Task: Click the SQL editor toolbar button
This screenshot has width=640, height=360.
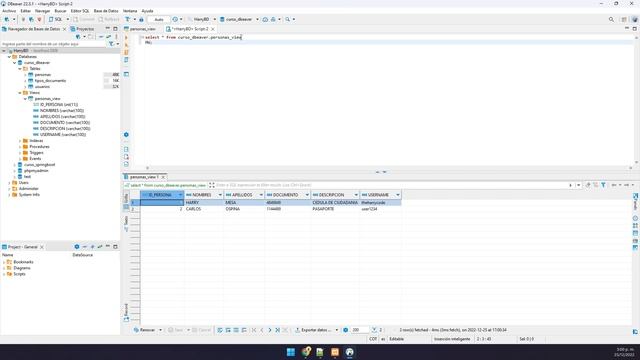Action: (56, 19)
